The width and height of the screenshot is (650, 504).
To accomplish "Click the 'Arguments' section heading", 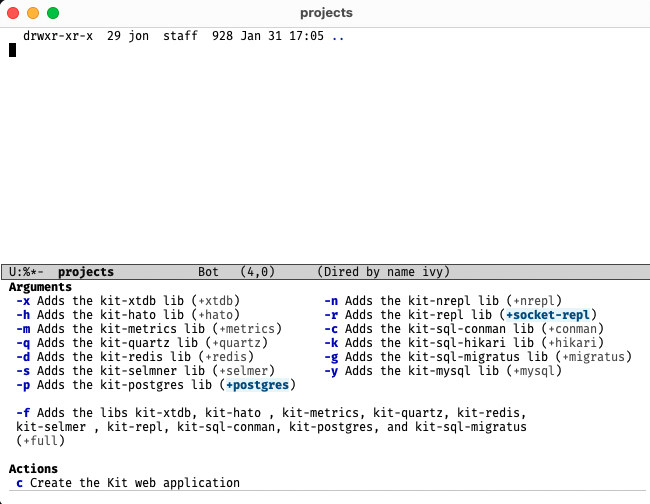I will [40, 287].
